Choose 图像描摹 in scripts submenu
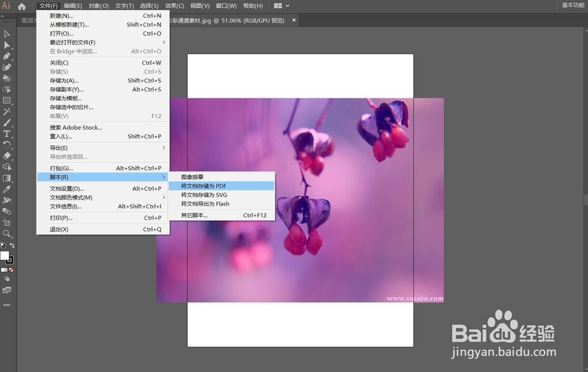 221,177
